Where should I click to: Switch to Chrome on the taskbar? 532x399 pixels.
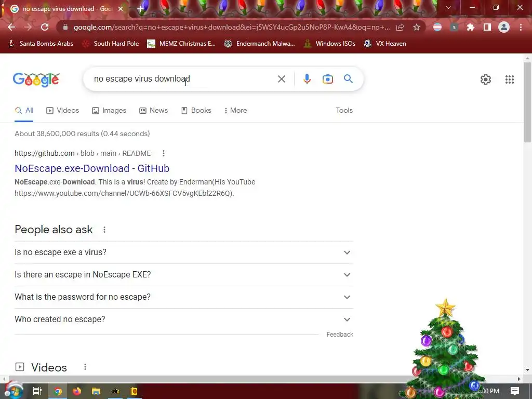pos(58,391)
